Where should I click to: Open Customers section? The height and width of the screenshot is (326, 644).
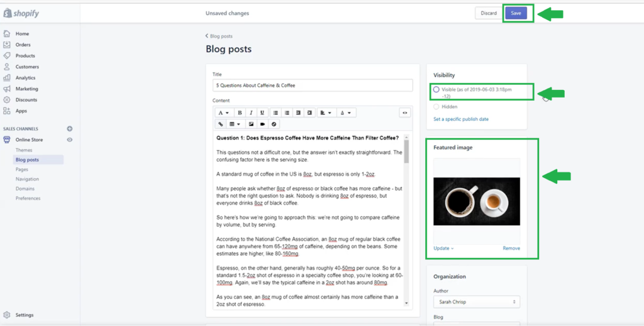[x=27, y=67]
